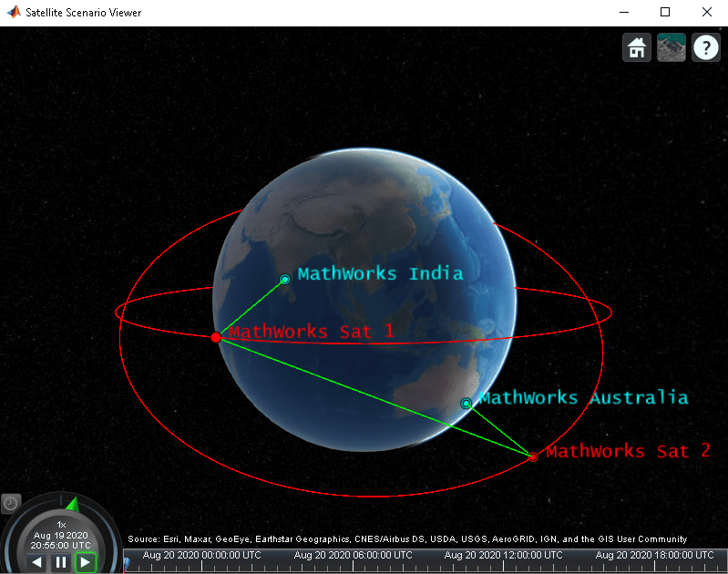Jump timeline to Aug 20 2020 00:00:00 UTC
Viewport: 728px width, 574px height.
[x=202, y=555]
